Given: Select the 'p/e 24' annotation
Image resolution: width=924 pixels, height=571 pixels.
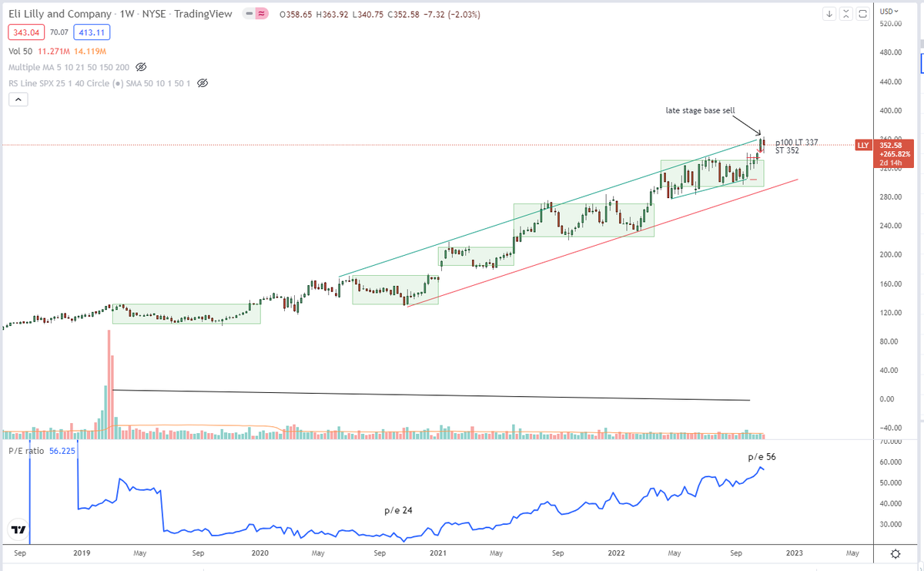Looking at the screenshot, I should pyautogui.click(x=398, y=510).
